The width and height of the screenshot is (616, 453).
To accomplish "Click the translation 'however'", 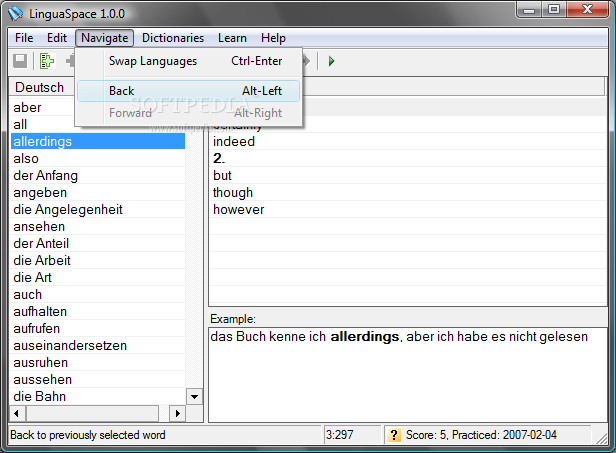I will [238, 209].
